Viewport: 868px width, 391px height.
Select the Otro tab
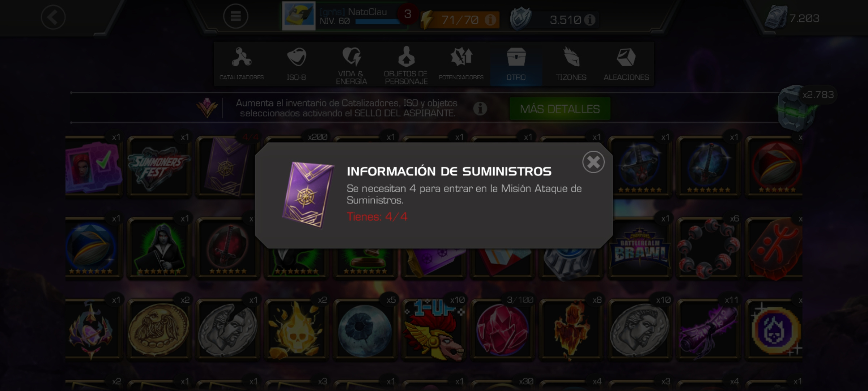516,64
